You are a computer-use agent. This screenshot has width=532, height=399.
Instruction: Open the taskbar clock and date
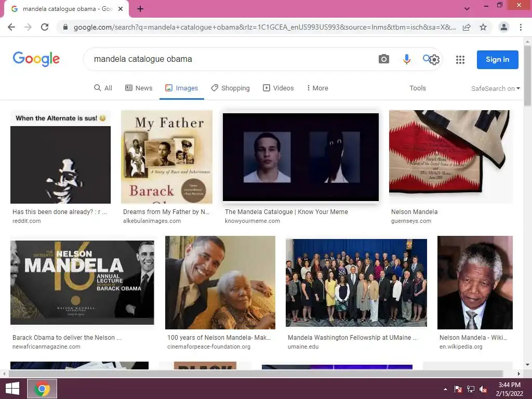(x=509, y=389)
